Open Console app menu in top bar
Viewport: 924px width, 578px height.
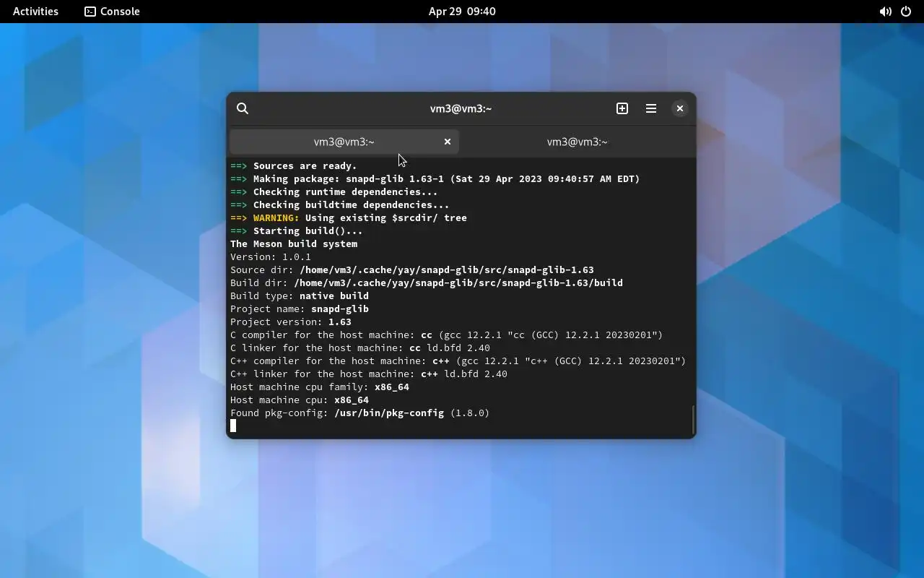pyautogui.click(x=112, y=12)
